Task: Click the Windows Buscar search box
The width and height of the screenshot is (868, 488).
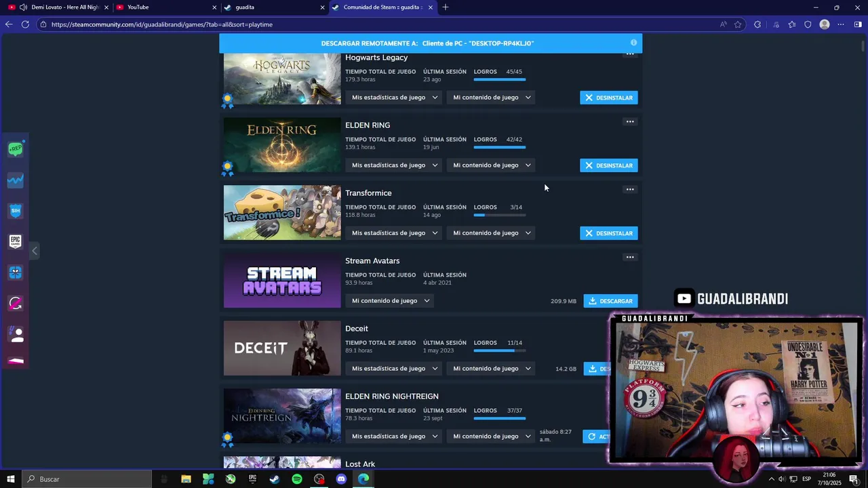Action: (x=86, y=479)
